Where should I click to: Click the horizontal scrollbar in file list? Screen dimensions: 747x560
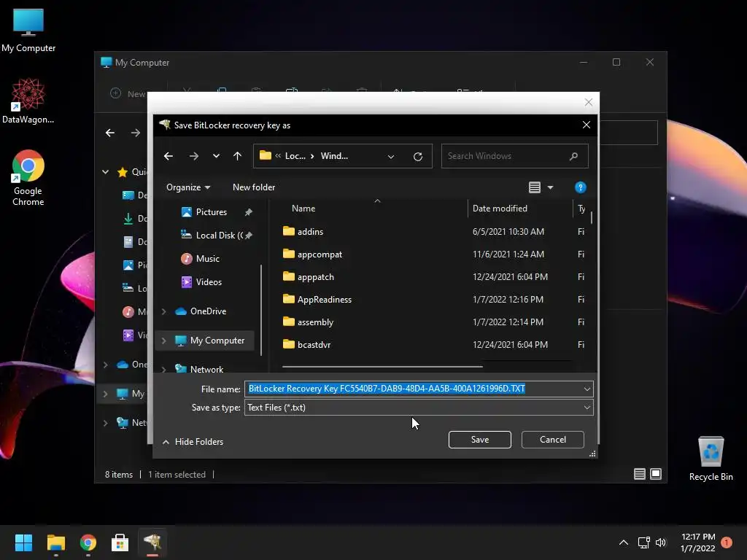[382, 367]
